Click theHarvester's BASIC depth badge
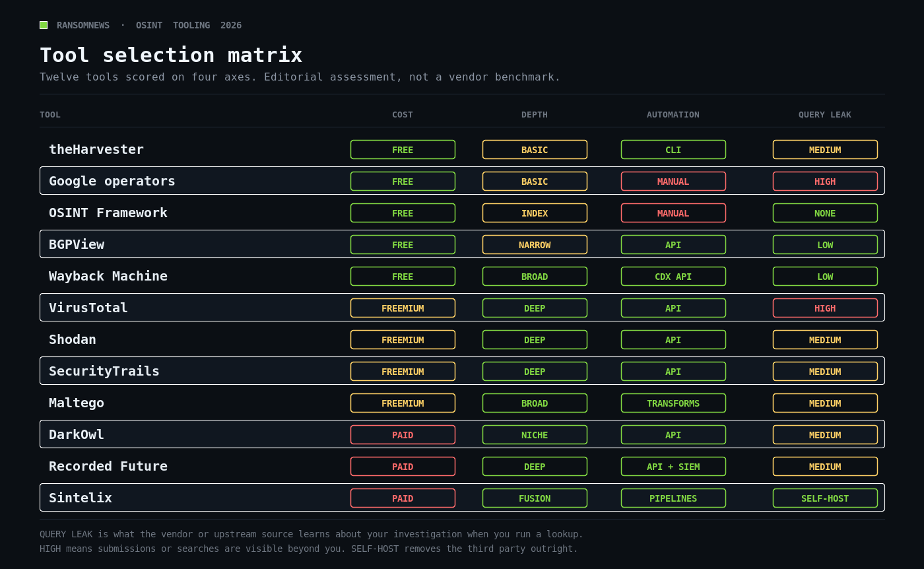Screen dimensions: 924x569 point(535,150)
